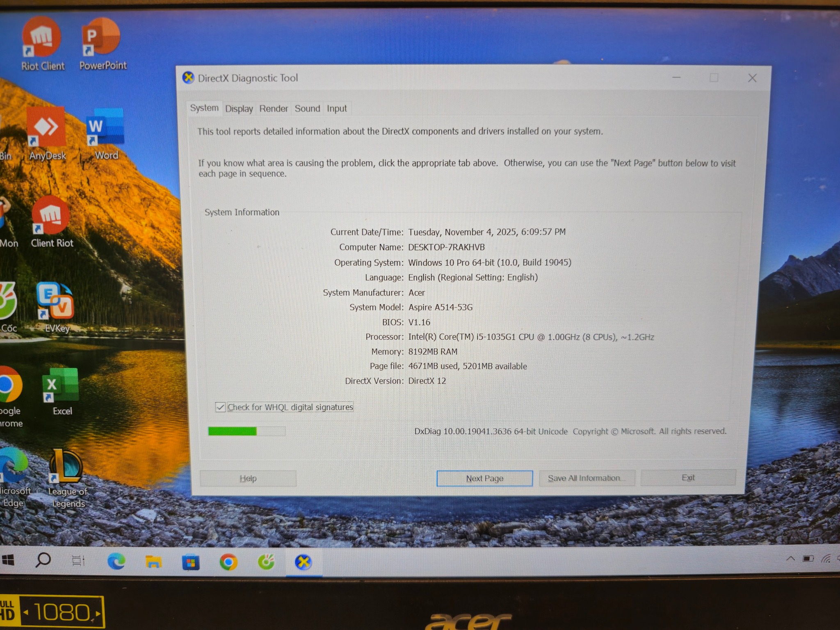
Task: Open the Word desktop shortcut
Action: (106, 133)
